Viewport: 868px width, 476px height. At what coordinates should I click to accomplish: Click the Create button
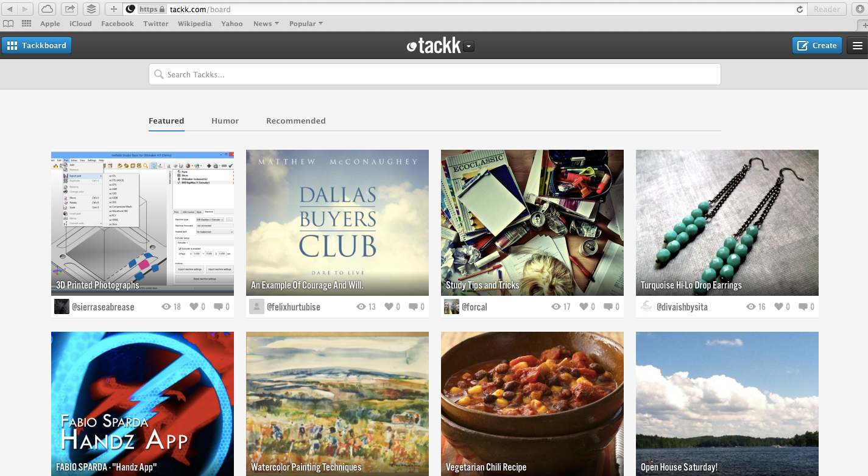click(817, 46)
